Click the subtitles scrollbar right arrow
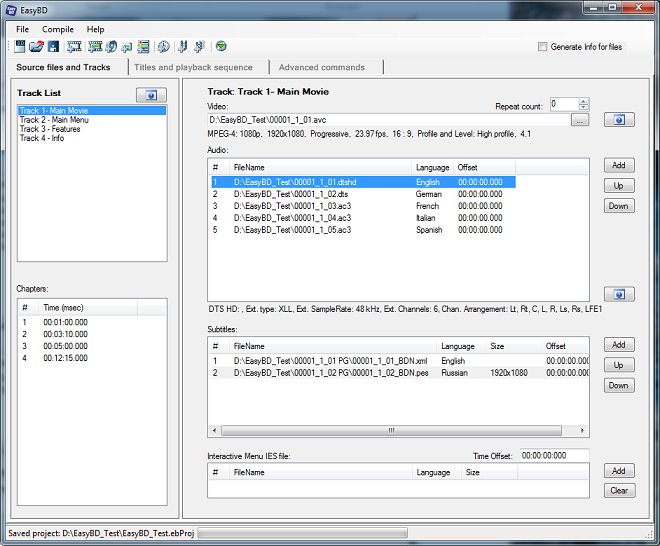660x546 pixels. [582, 431]
